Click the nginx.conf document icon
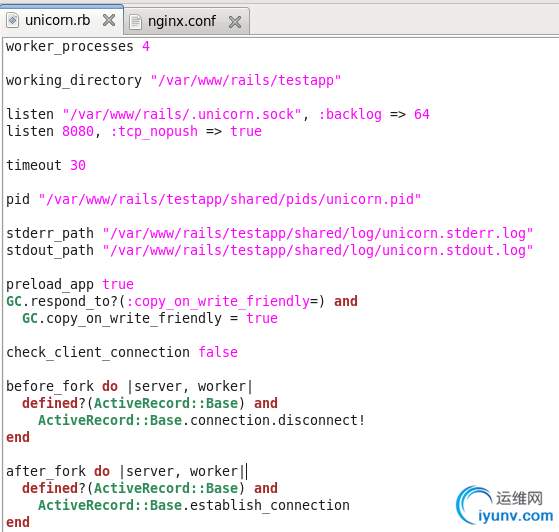Image resolution: width=559 pixels, height=532 pixels. tap(135, 22)
